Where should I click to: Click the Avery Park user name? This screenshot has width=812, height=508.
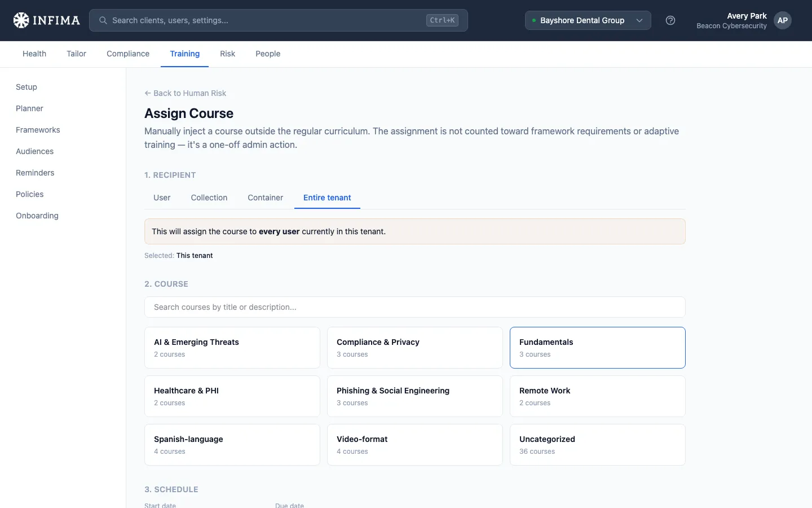tap(747, 16)
